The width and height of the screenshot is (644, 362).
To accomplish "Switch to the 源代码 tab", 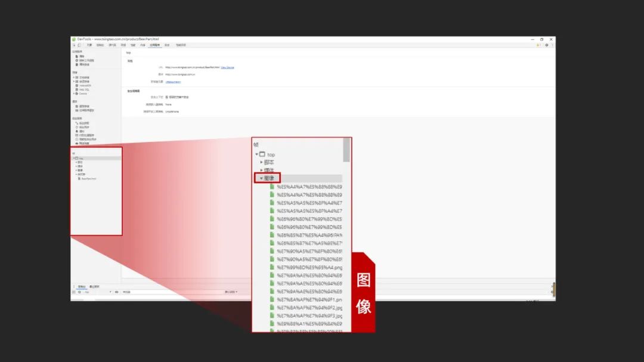I will tap(112, 45).
